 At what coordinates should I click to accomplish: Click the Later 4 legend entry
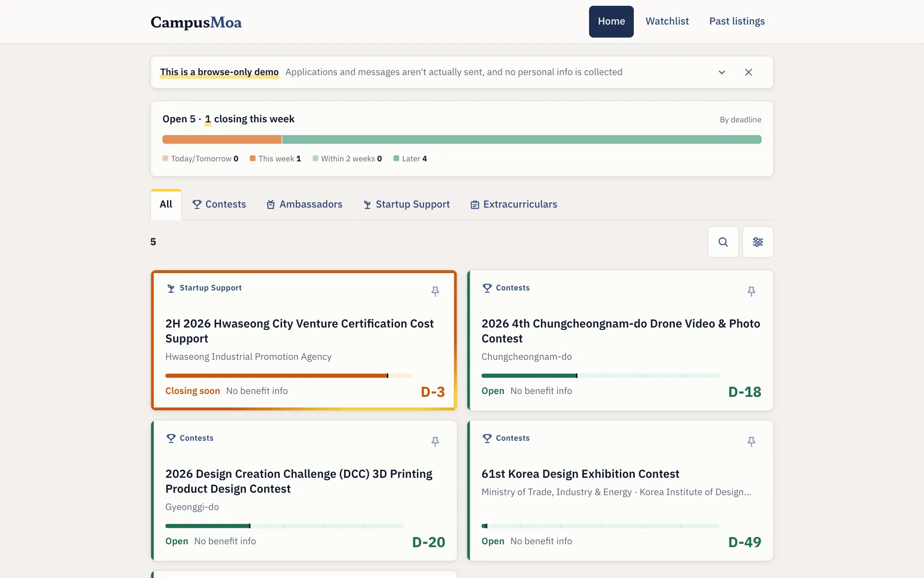click(410, 158)
